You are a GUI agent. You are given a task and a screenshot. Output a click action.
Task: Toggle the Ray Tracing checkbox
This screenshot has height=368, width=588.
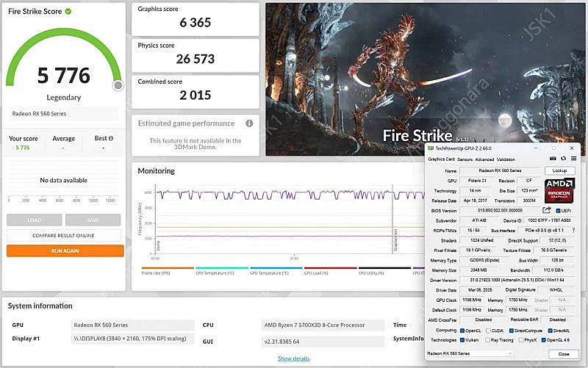pyautogui.click(x=487, y=340)
